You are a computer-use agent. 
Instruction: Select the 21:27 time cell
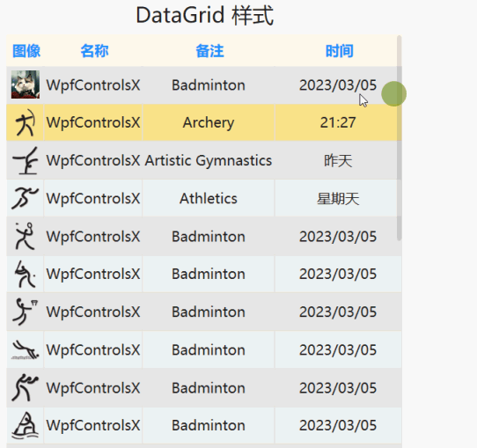tap(338, 122)
